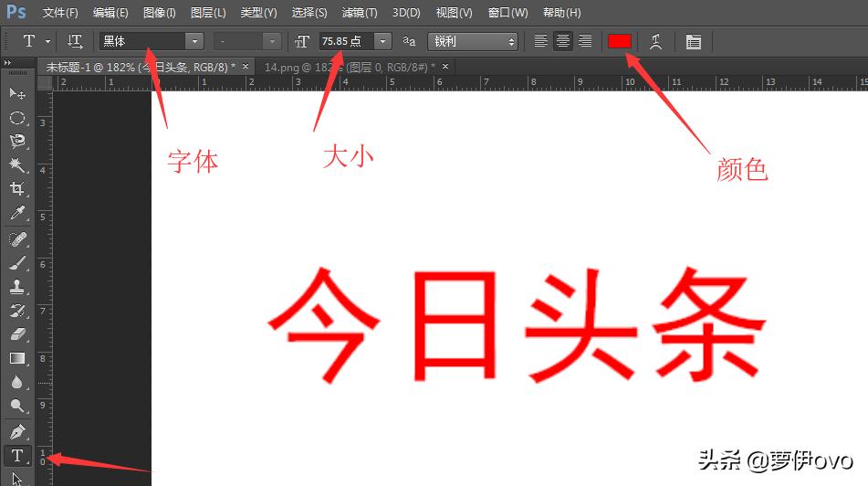Screen dimensions: 868x486
Task: Toggle the Character and Paragraph panels
Action: point(693,41)
